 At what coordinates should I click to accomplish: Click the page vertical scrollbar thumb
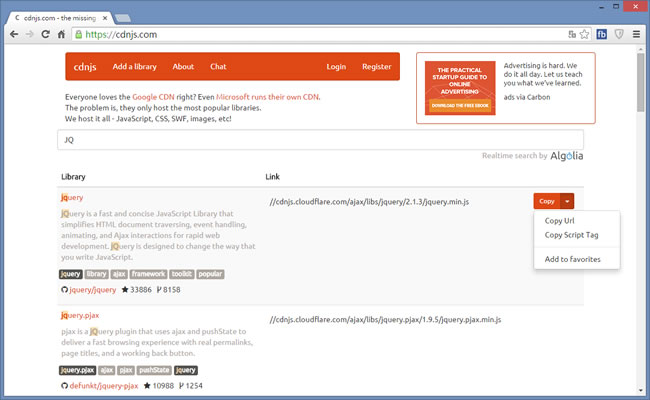click(x=641, y=82)
